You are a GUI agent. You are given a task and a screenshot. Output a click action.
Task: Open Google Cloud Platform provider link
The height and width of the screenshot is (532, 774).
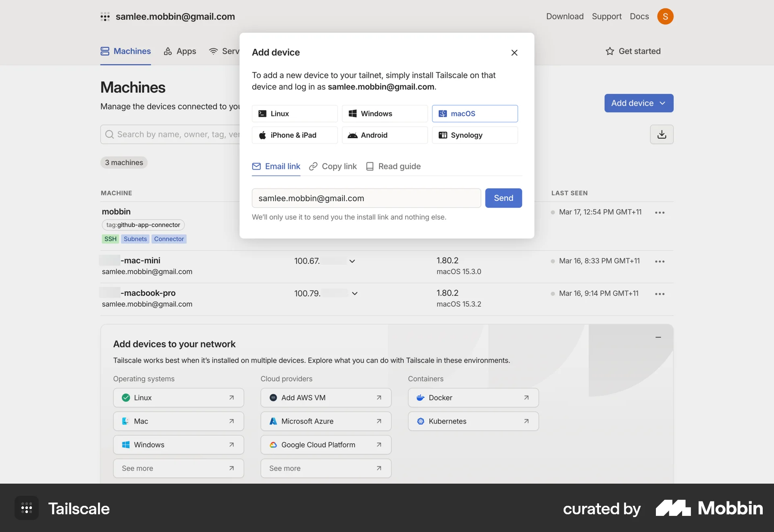coord(325,445)
